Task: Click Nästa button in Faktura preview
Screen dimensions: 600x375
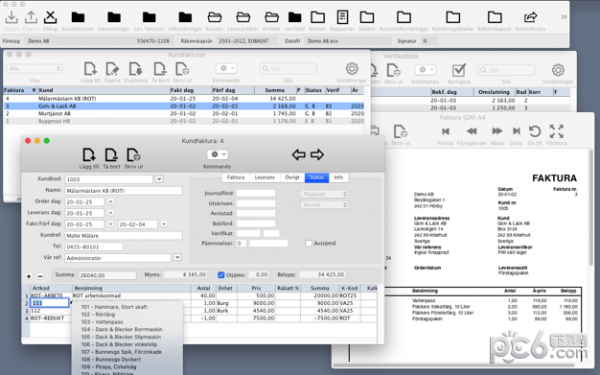Action: point(497,131)
